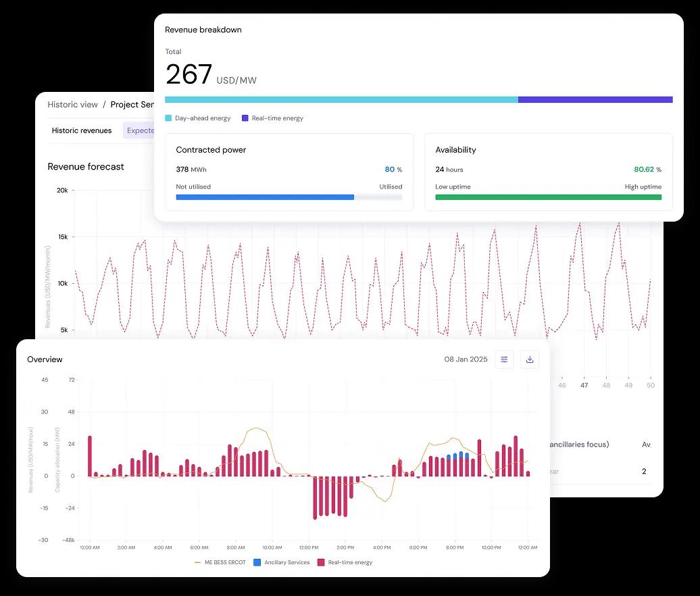Toggle Real-time energy legend in Revenue breakdown
Viewport: 700px width, 596px height.
[272, 118]
